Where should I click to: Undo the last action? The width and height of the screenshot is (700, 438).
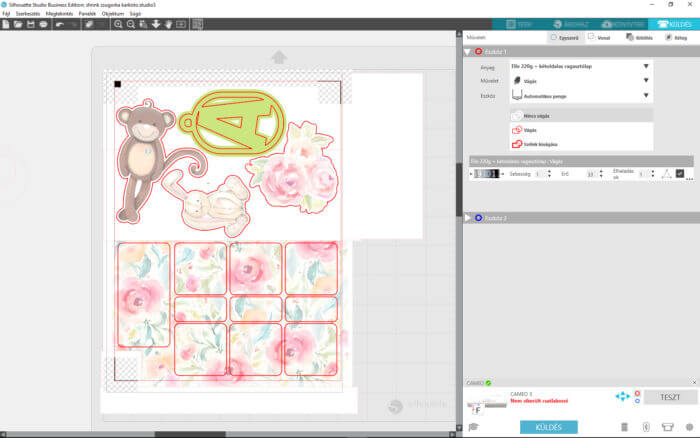coord(59,24)
